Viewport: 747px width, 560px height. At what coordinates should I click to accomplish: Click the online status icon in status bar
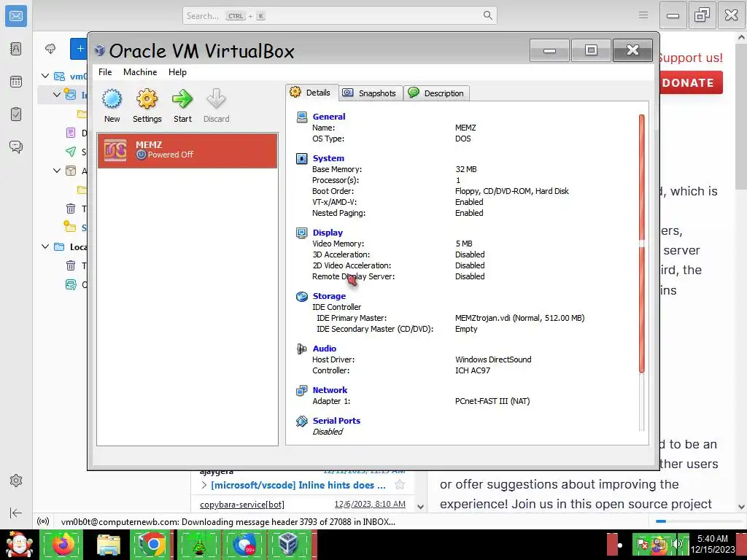point(43,521)
